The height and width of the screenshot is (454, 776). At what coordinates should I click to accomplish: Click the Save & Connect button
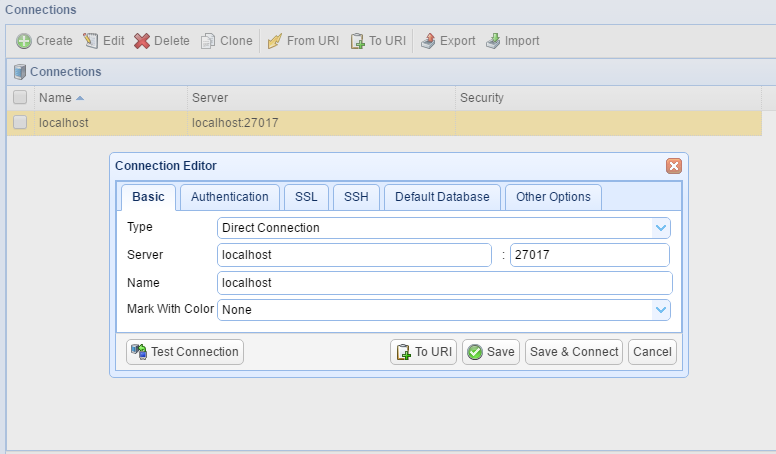[574, 352]
